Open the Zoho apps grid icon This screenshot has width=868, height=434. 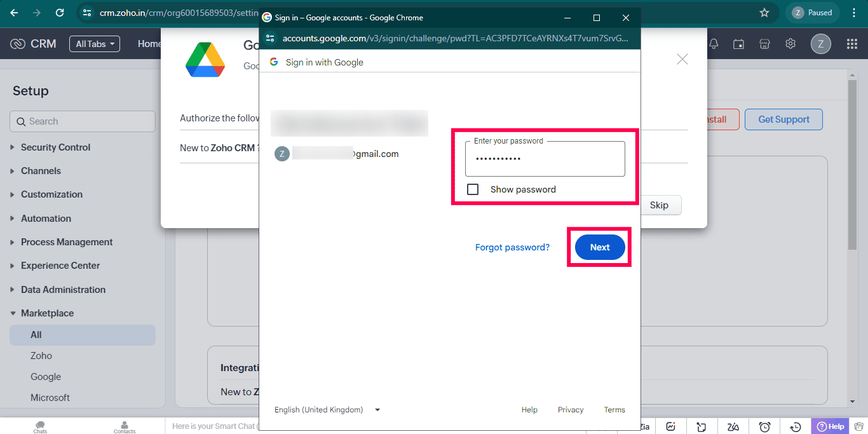pyautogui.click(x=852, y=44)
